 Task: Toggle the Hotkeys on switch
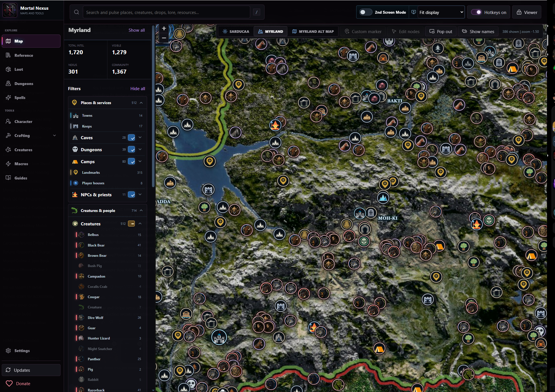[x=476, y=12]
